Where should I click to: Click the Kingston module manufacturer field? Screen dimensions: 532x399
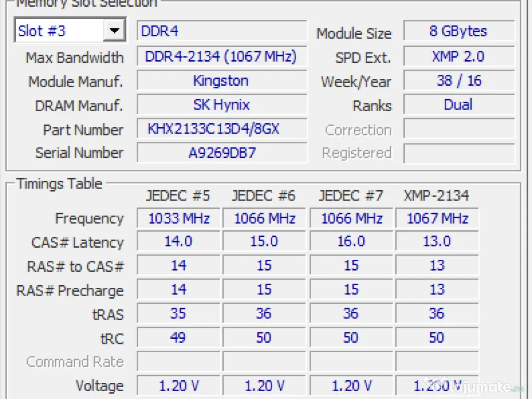[221, 81]
